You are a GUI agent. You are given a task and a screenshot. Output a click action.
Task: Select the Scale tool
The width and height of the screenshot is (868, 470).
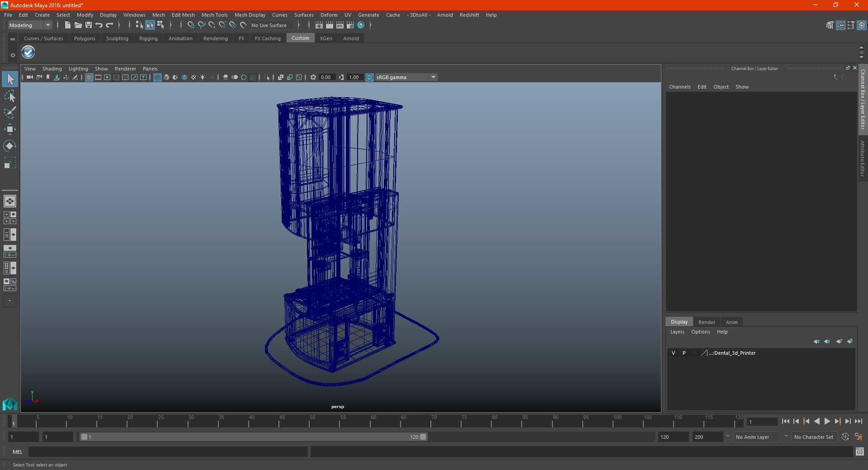coord(10,163)
